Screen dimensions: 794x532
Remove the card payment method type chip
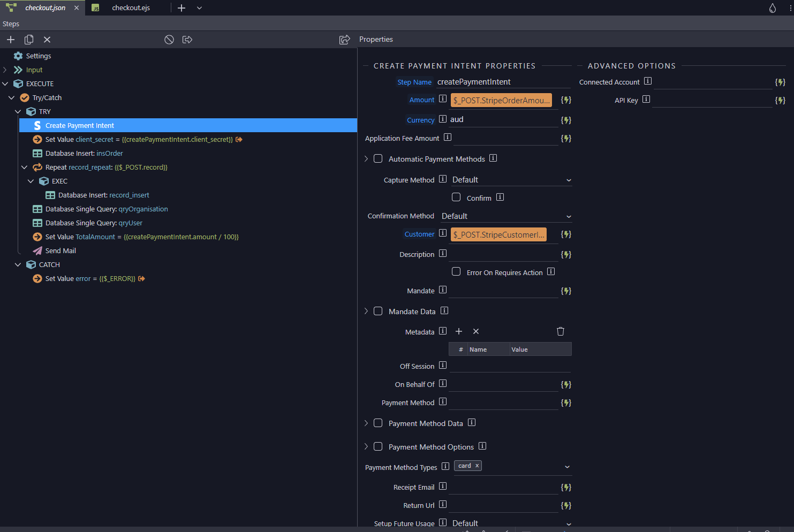coord(476,465)
